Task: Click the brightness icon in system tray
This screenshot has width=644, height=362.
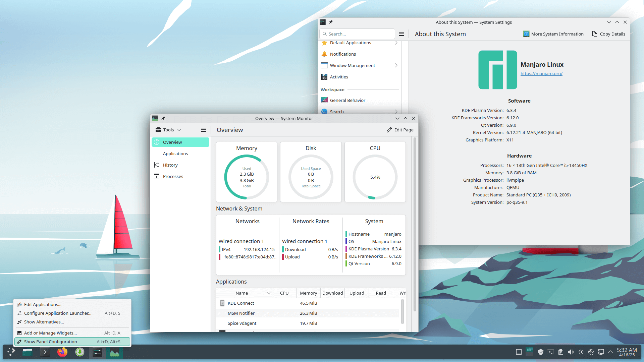Action: 581,352
